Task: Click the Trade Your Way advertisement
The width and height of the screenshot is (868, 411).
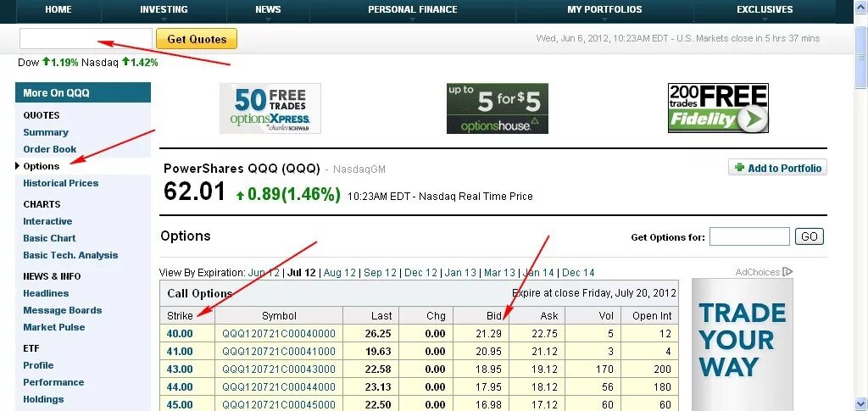Action: (x=742, y=344)
